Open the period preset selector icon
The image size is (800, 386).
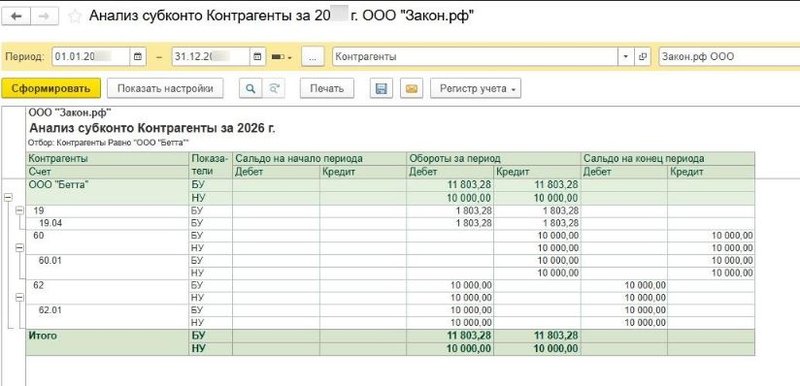pyautogui.click(x=282, y=57)
